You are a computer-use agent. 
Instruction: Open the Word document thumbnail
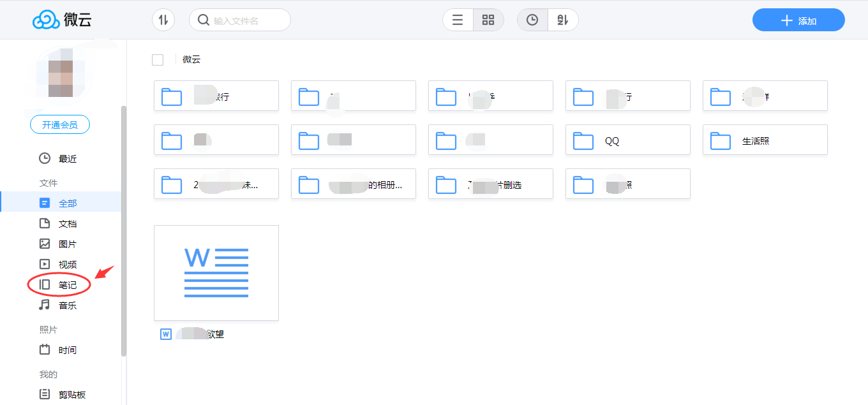(x=216, y=273)
